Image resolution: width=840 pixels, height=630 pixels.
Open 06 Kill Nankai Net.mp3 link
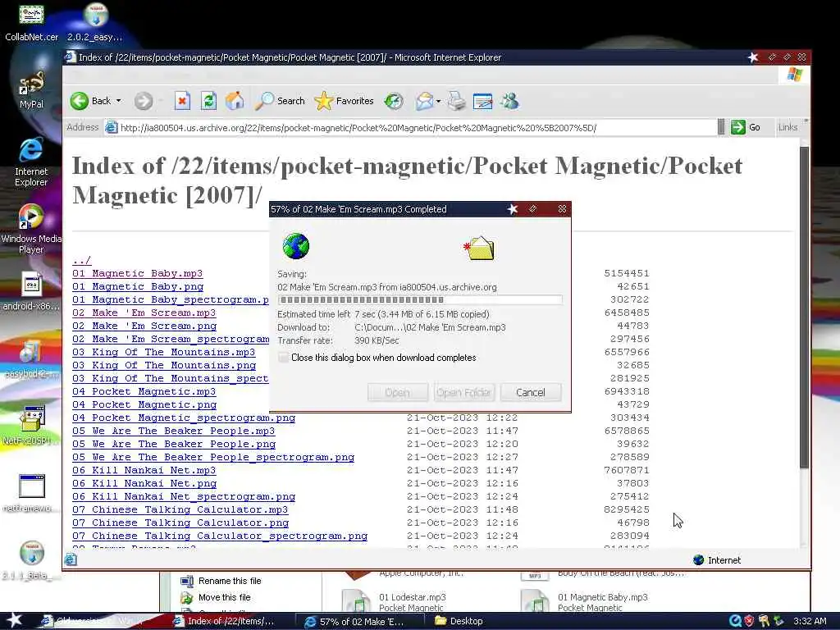pos(144,470)
